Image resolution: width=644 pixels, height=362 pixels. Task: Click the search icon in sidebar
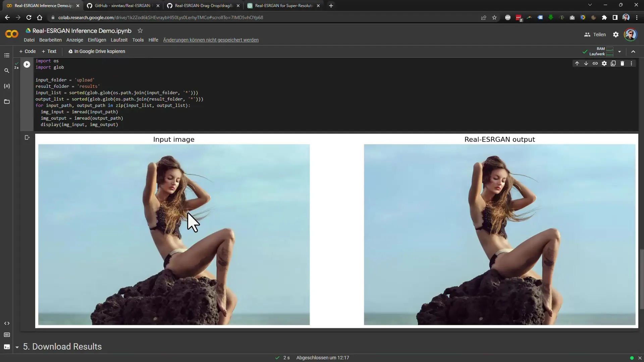(7, 70)
